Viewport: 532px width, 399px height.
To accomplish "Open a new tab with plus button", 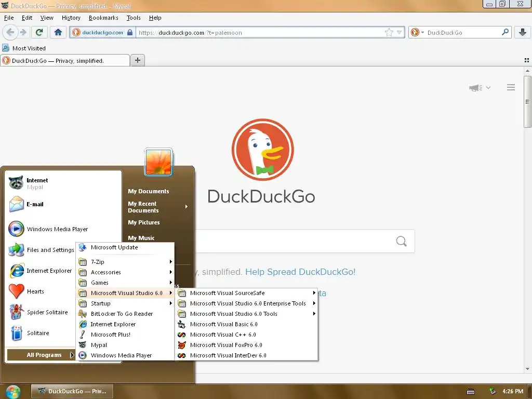I will point(137,60).
